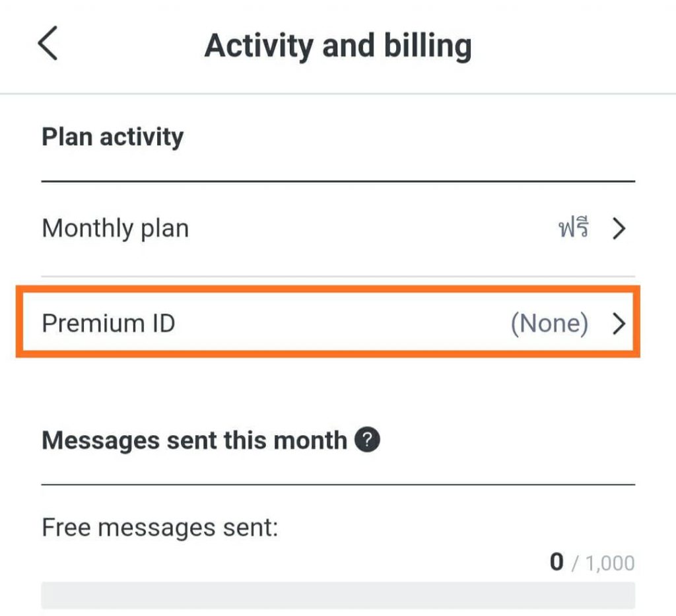Tap the (None) Premium ID value

coord(549,324)
